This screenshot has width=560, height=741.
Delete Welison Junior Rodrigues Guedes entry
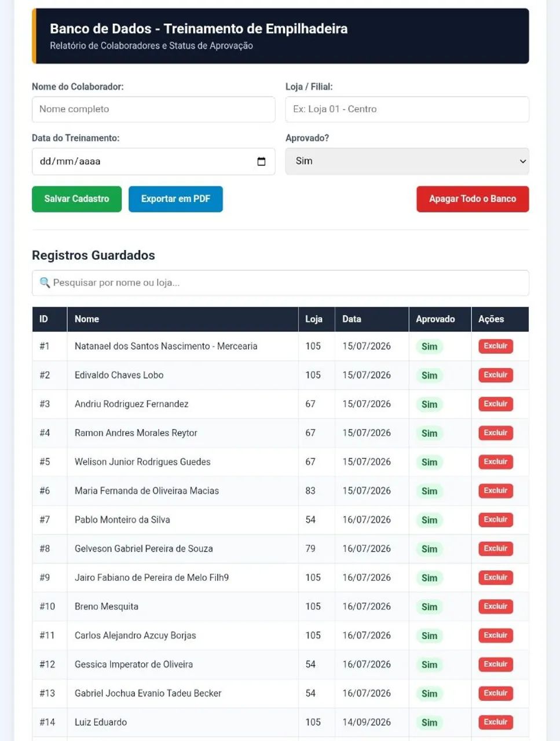pyautogui.click(x=496, y=462)
